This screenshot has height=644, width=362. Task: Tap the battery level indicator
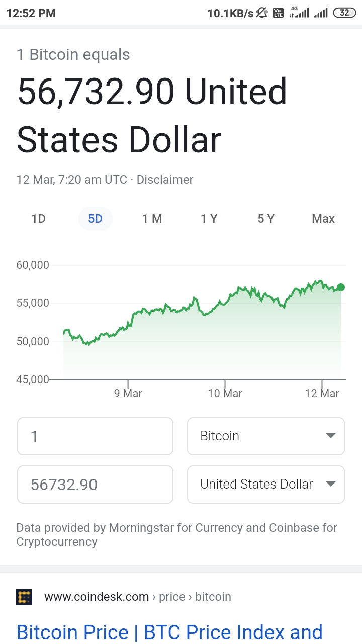pos(344,13)
